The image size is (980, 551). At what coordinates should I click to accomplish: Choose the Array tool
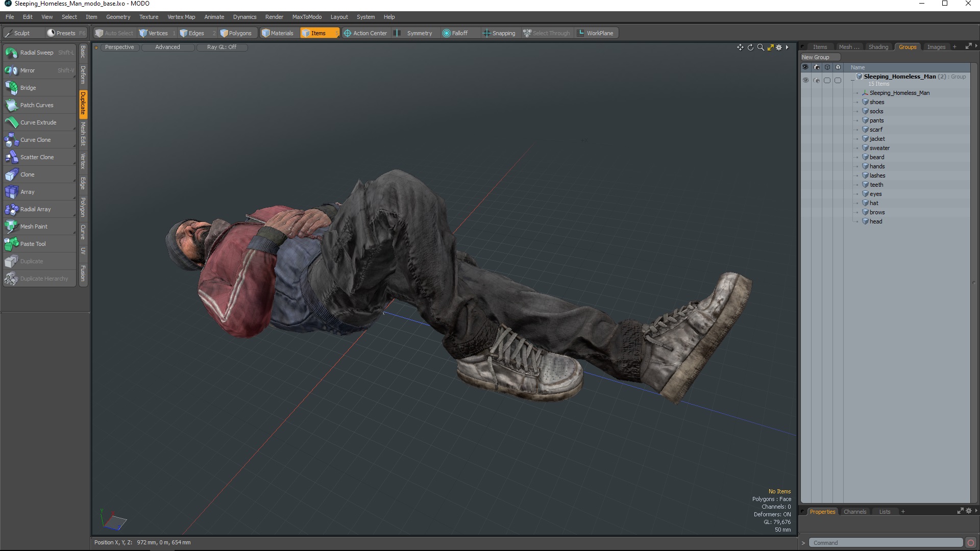39,192
